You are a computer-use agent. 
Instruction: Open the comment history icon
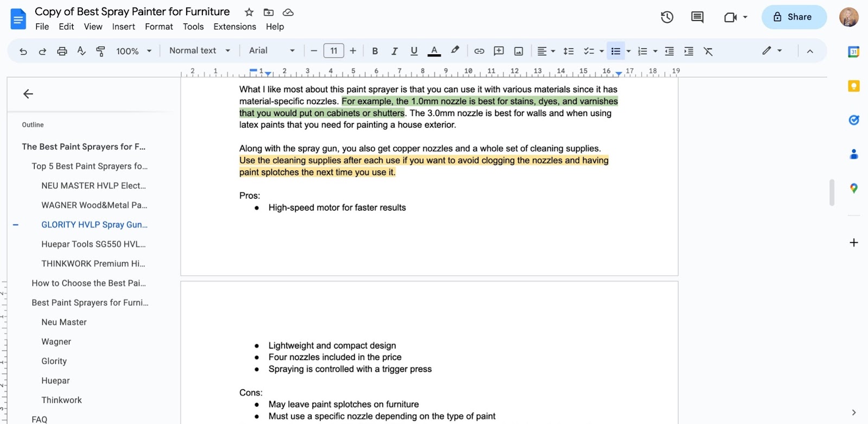coord(697,17)
